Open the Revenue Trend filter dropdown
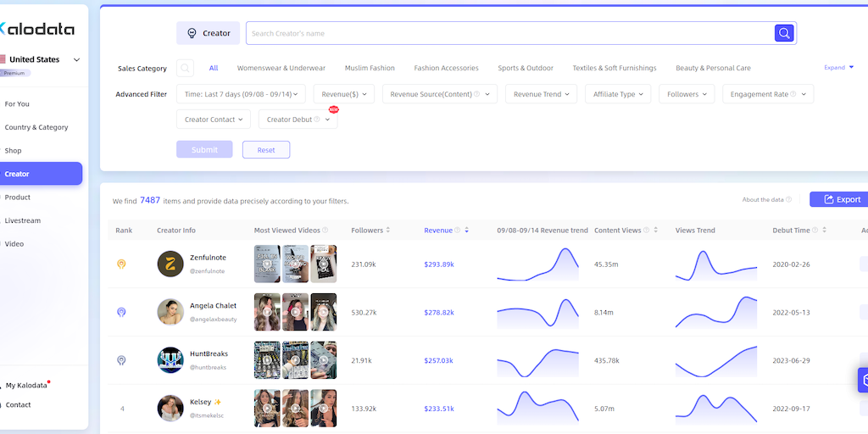868x434 pixels. 542,94
